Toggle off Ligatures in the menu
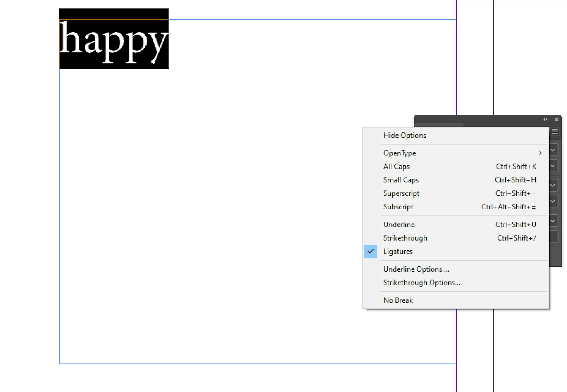The height and width of the screenshot is (392, 567). [398, 251]
